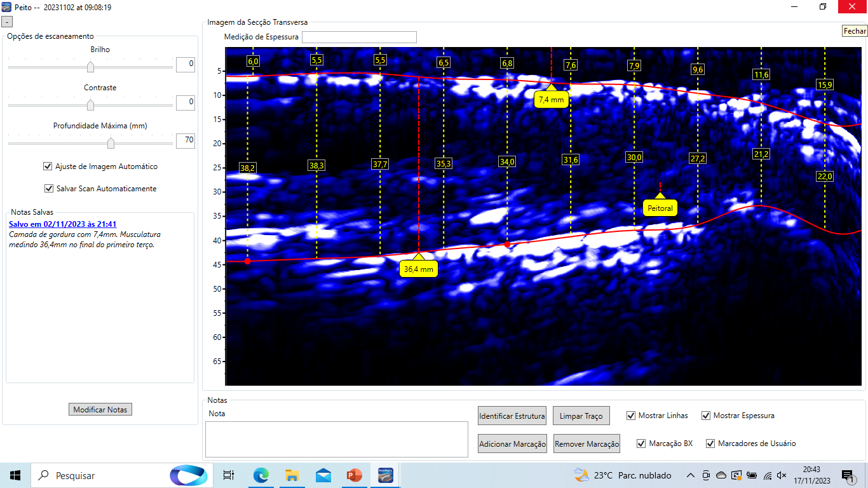Viewport: 868px width, 488px height.
Task: Toggle Salvar Scan Automaticamente checkbox
Action: tap(49, 189)
